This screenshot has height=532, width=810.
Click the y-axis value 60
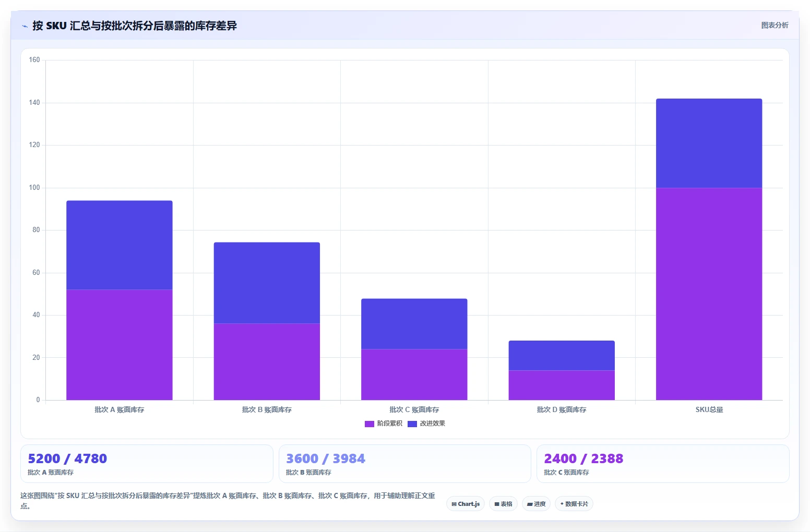(36, 273)
